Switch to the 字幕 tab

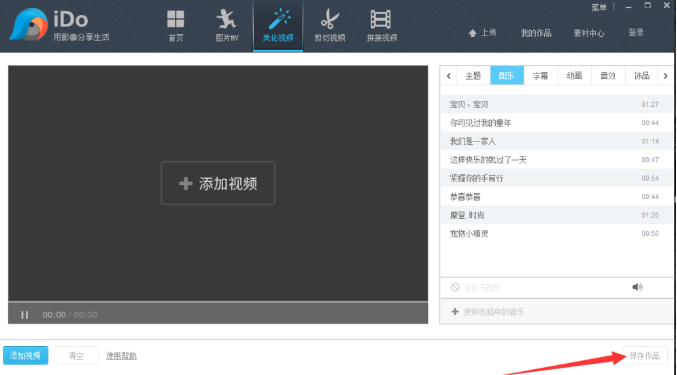click(x=541, y=76)
